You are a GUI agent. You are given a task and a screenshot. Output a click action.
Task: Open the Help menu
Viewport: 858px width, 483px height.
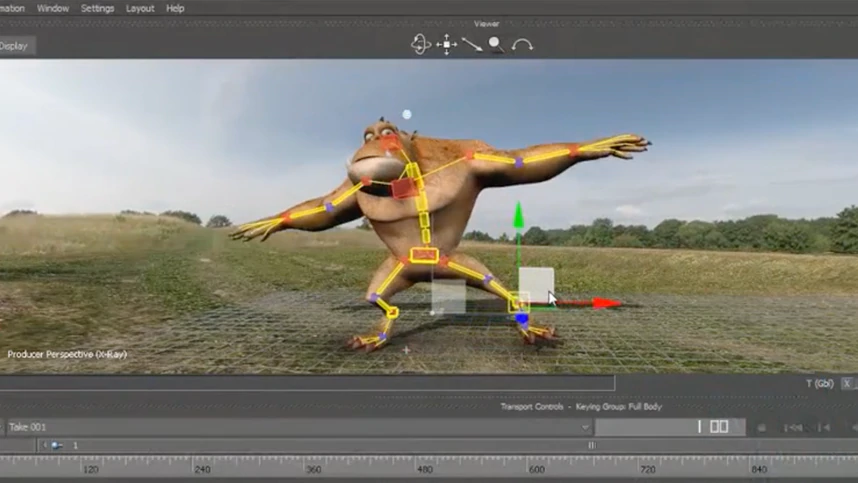point(175,8)
